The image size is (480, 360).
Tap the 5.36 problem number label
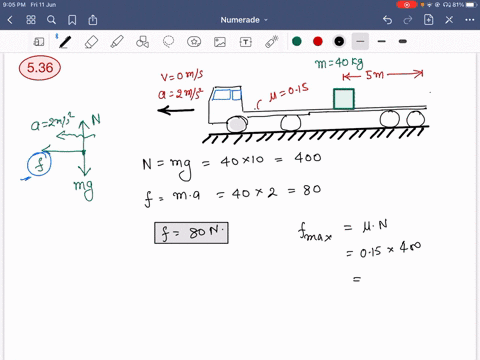point(40,68)
